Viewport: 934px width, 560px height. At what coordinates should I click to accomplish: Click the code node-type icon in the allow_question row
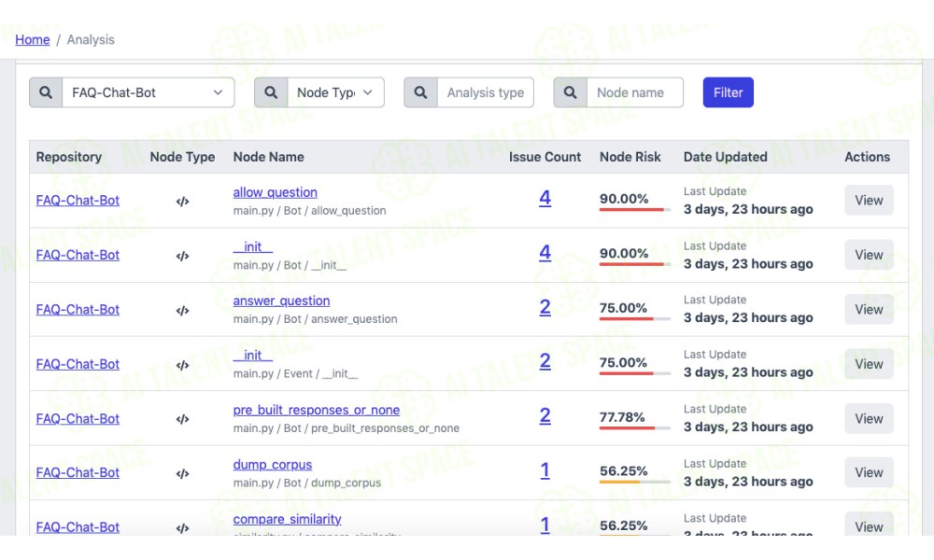(x=182, y=202)
